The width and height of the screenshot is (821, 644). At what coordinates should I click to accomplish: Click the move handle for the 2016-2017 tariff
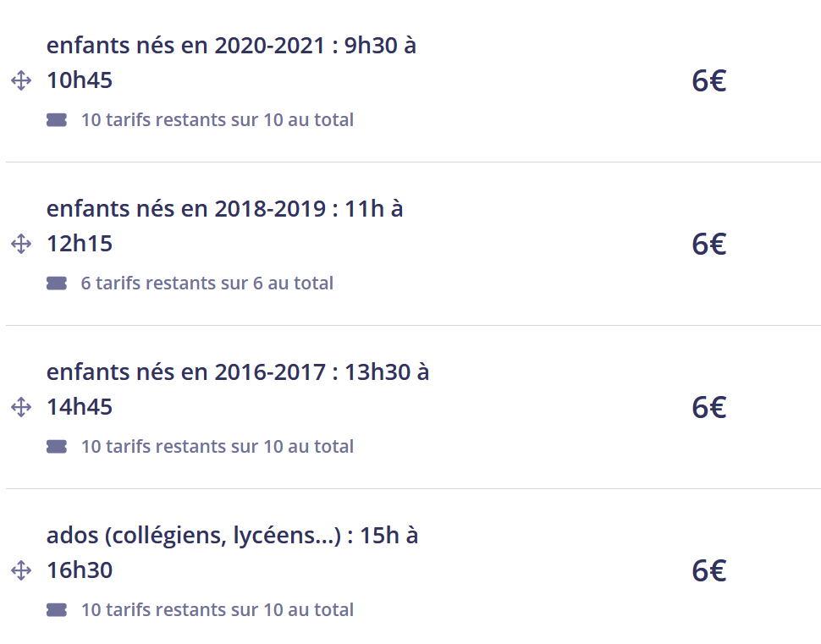click(x=21, y=408)
